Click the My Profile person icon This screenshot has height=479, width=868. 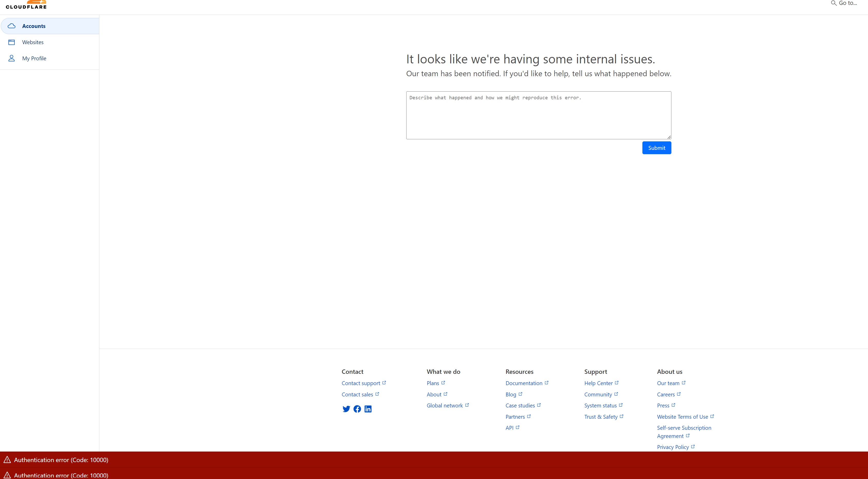point(12,58)
